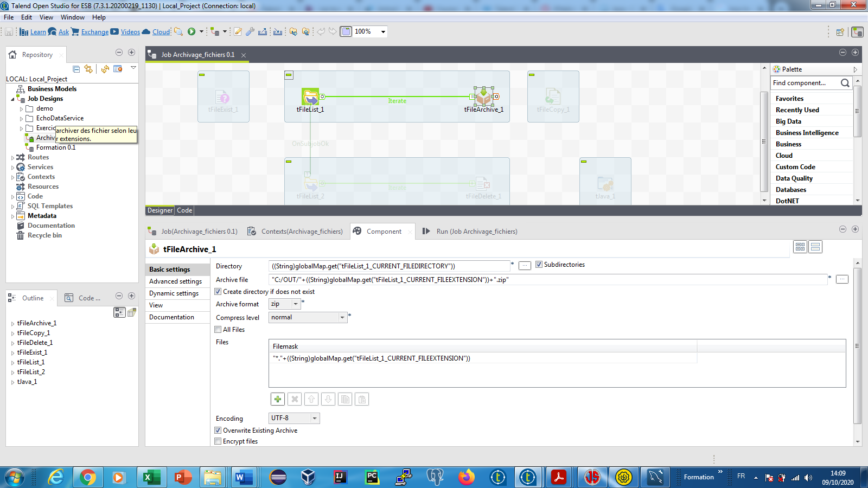
Task: Click the import items icon in toolbar
Action: point(278,31)
